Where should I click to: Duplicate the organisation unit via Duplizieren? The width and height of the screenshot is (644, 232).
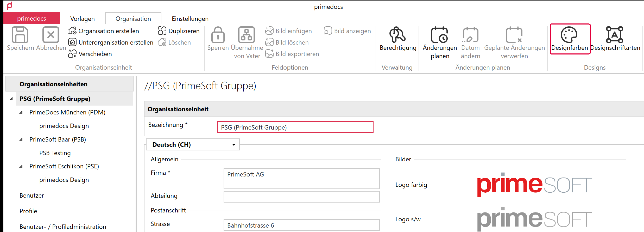[x=179, y=31]
